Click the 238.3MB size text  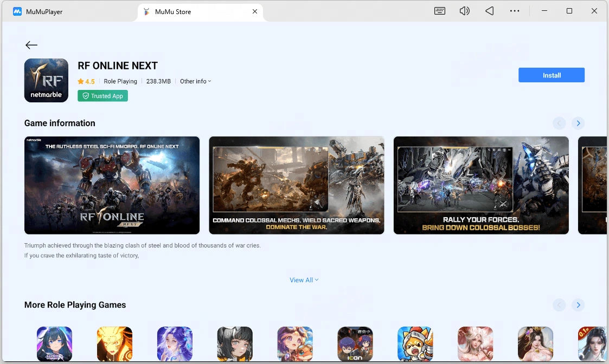coord(158,81)
